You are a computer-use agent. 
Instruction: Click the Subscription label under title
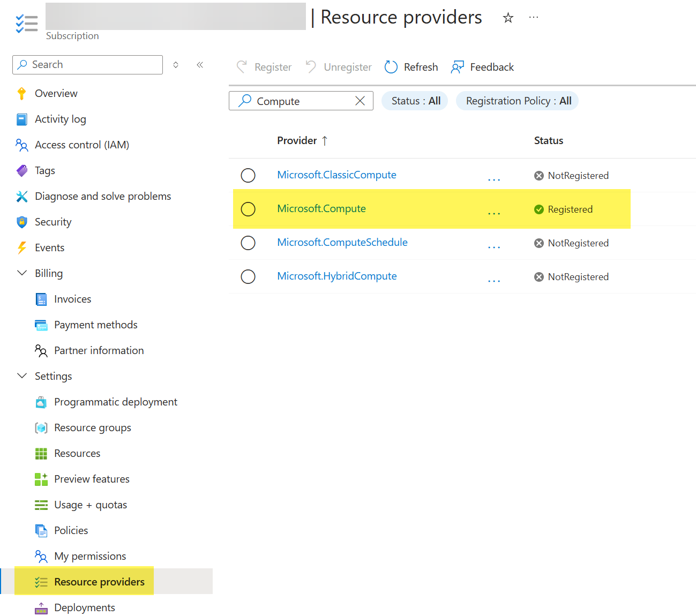tap(72, 36)
